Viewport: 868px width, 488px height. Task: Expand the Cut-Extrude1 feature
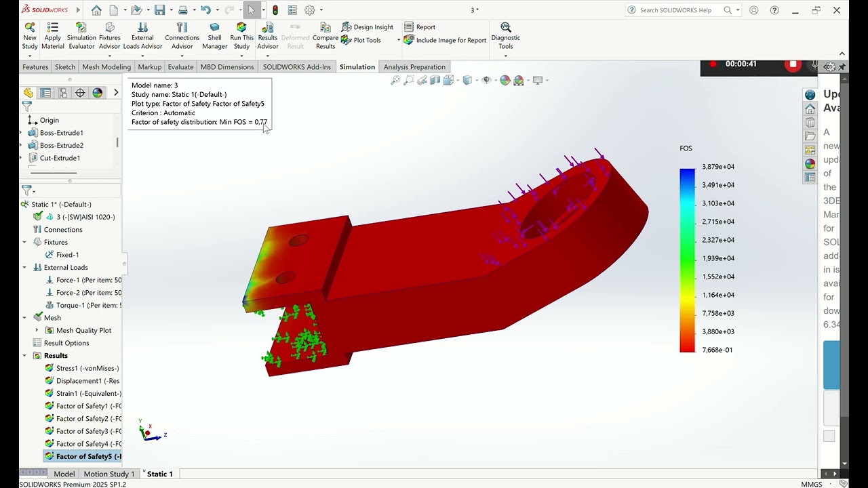pos(21,158)
